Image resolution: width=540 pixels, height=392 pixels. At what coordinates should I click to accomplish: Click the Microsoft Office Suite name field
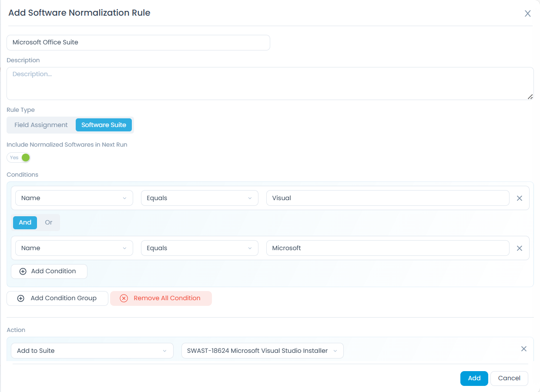(x=138, y=42)
